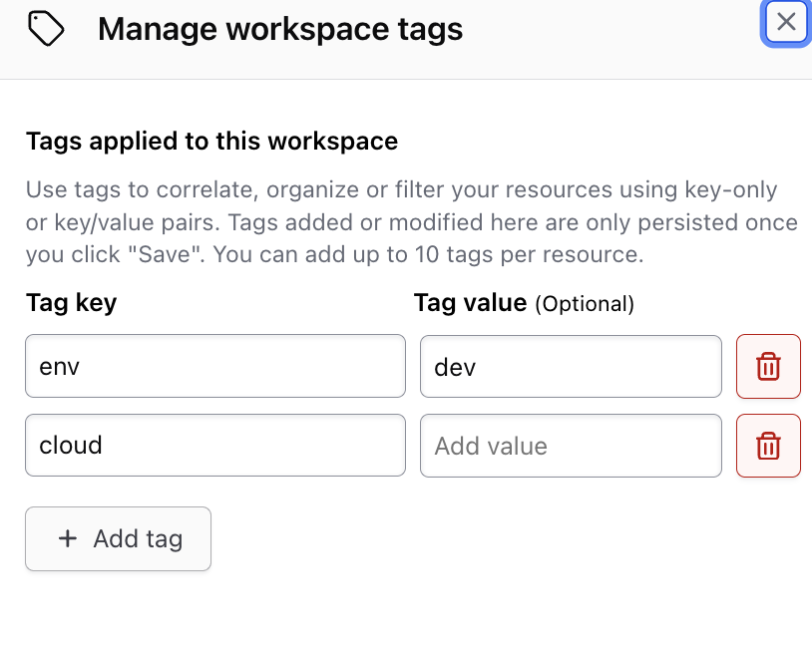The height and width of the screenshot is (656, 812).
Task: Click the dev tag value field
Action: (570, 366)
